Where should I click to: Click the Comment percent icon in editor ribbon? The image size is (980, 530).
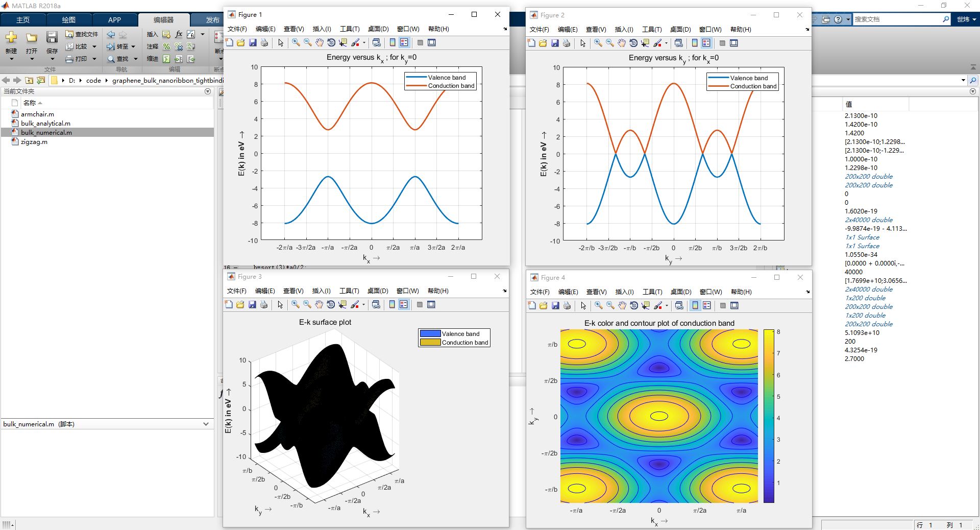pyautogui.click(x=166, y=47)
